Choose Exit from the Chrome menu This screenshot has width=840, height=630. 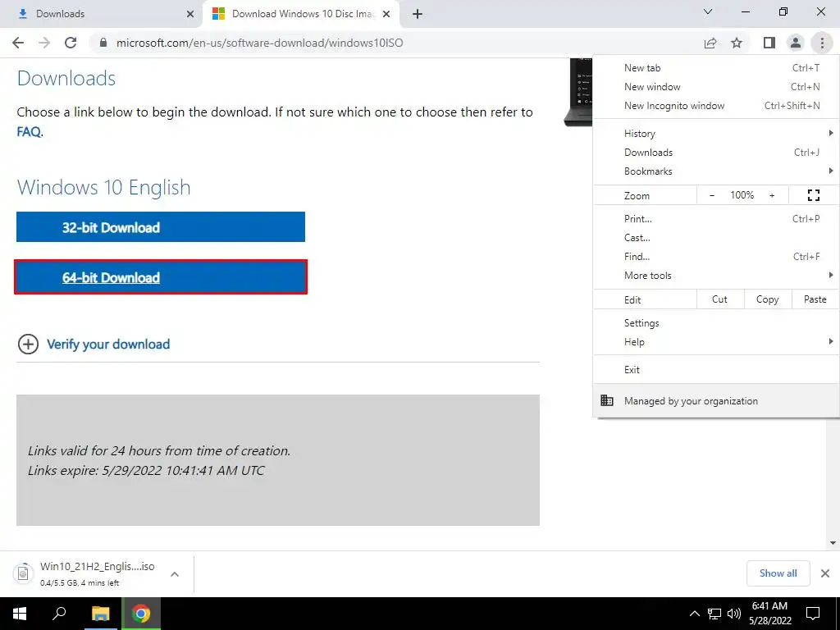click(x=716, y=370)
